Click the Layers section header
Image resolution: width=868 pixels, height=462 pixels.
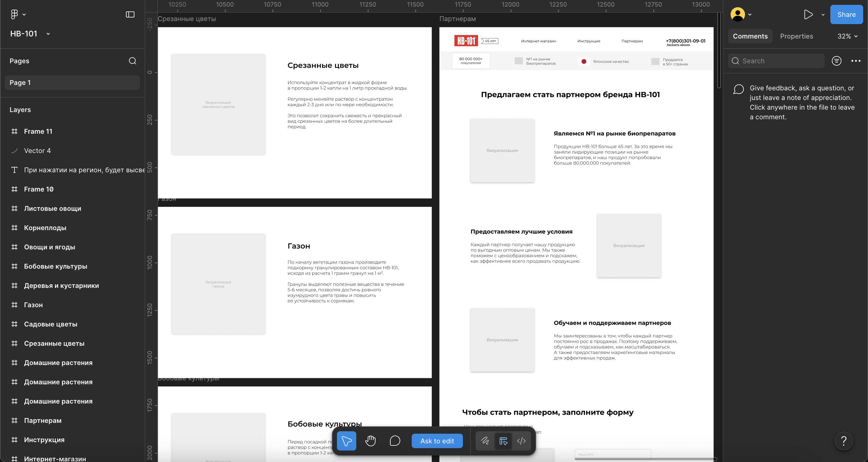(20, 110)
